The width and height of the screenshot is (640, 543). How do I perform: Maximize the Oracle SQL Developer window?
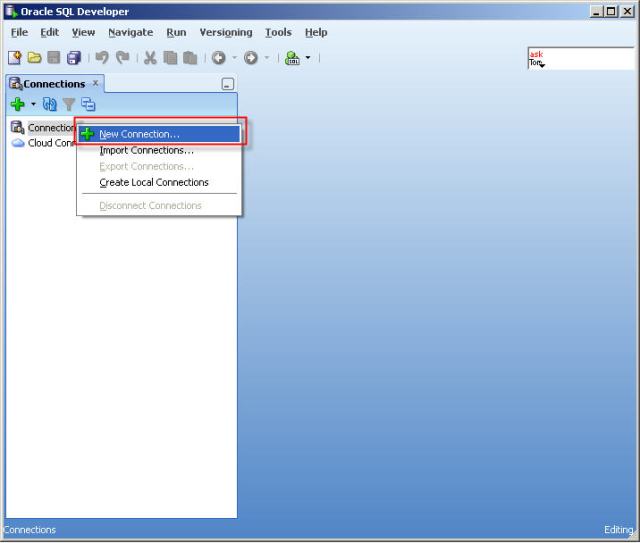[611, 11]
